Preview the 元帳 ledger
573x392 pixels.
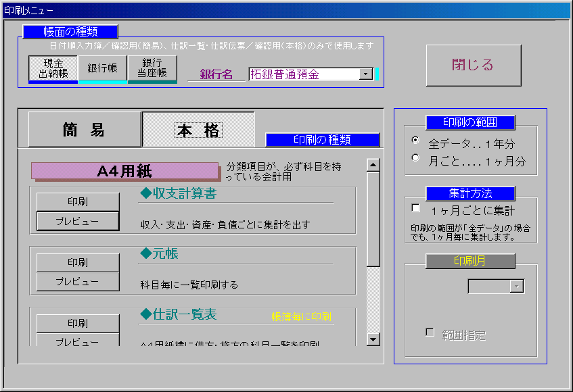click(78, 281)
